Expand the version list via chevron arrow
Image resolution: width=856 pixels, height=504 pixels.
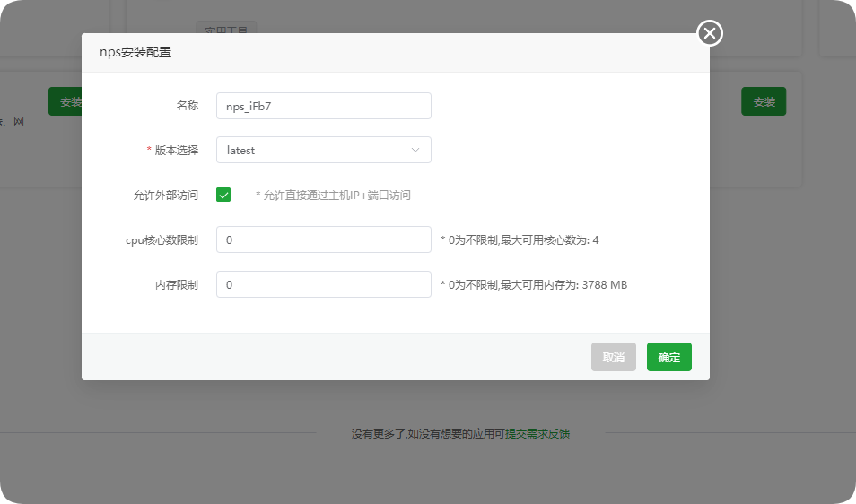click(x=415, y=150)
